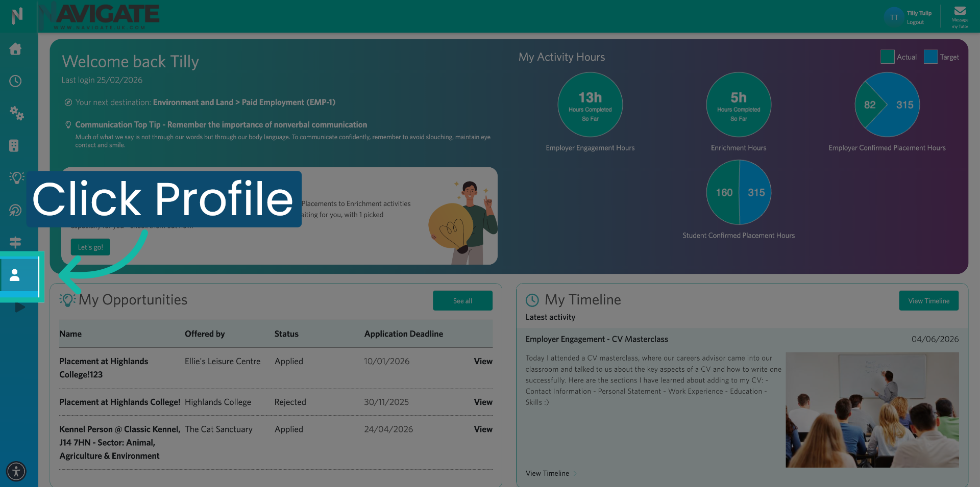The width and height of the screenshot is (980, 487).
Task: Click See all in My Opportunities
Action: click(462, 300)
